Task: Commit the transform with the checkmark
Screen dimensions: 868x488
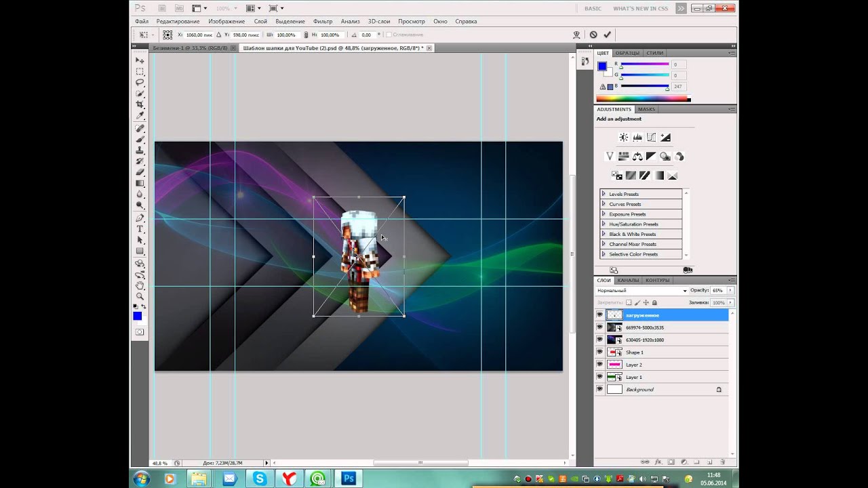Action: click(x=607, y=35)
